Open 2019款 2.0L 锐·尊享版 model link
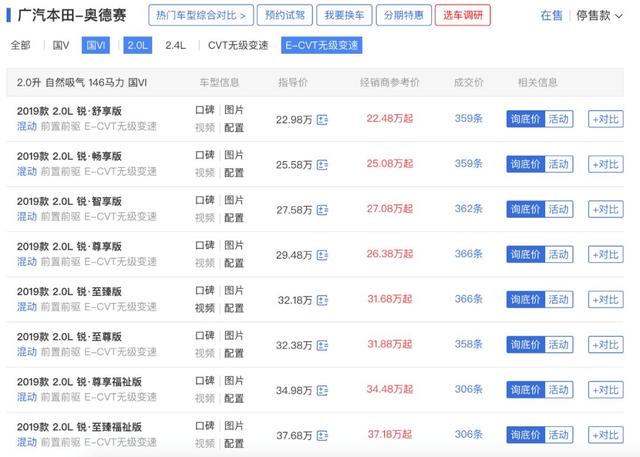Viewport: 640px width, 457px height. tap(69, 246)
